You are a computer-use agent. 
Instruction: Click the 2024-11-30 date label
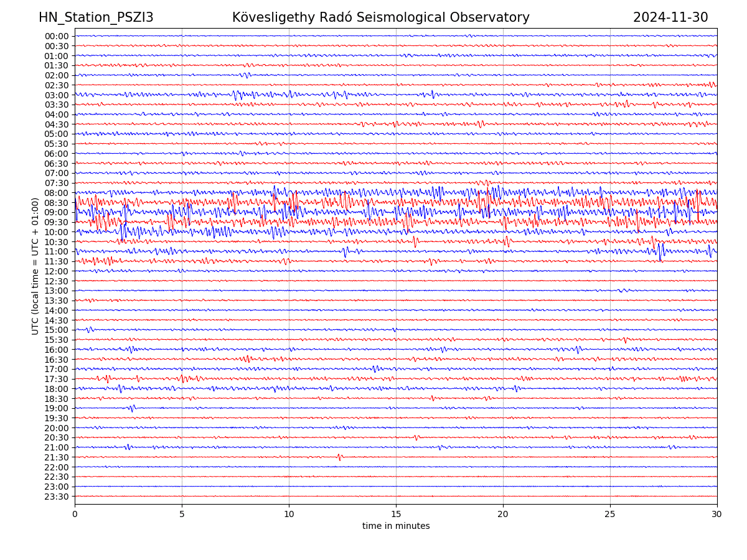(x=670, y=18)
